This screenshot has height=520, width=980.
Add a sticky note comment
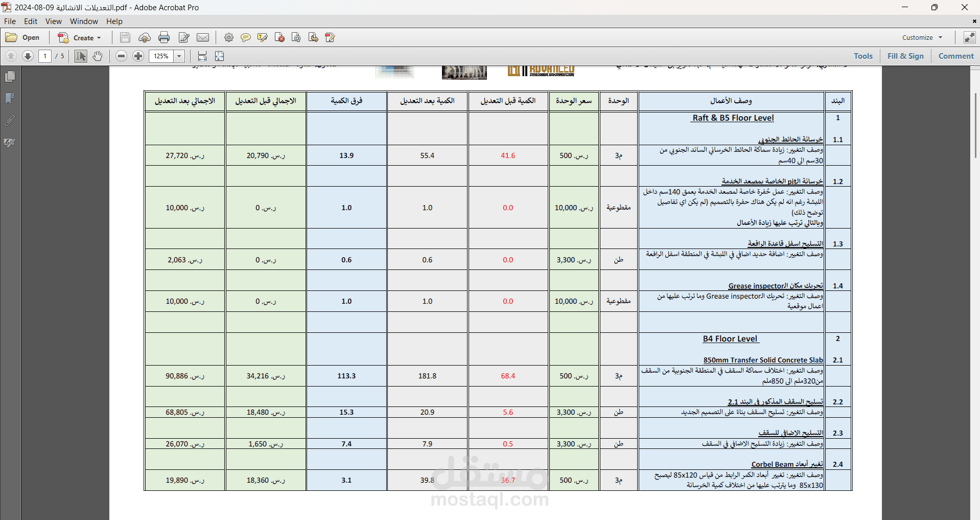tap(246, 37)
